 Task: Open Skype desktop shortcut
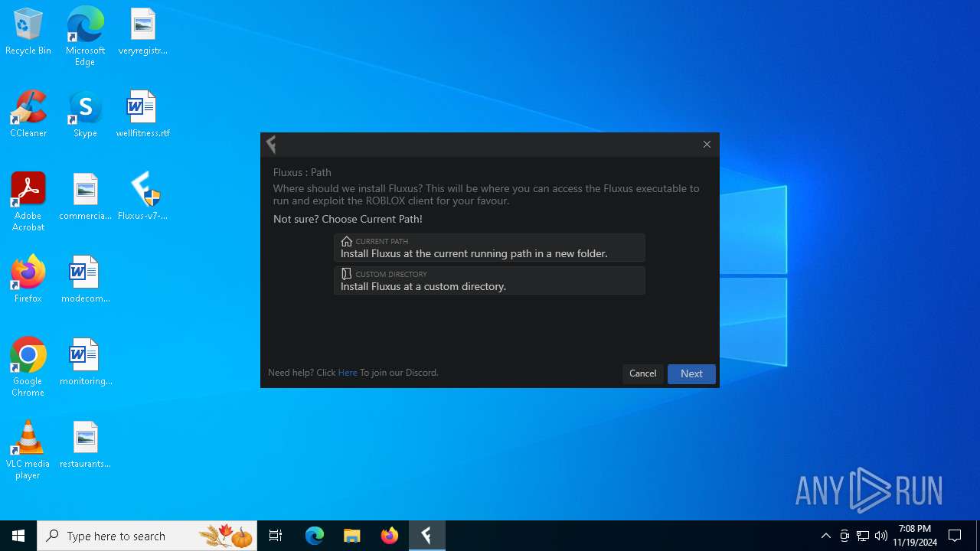[x=85, y=115]
